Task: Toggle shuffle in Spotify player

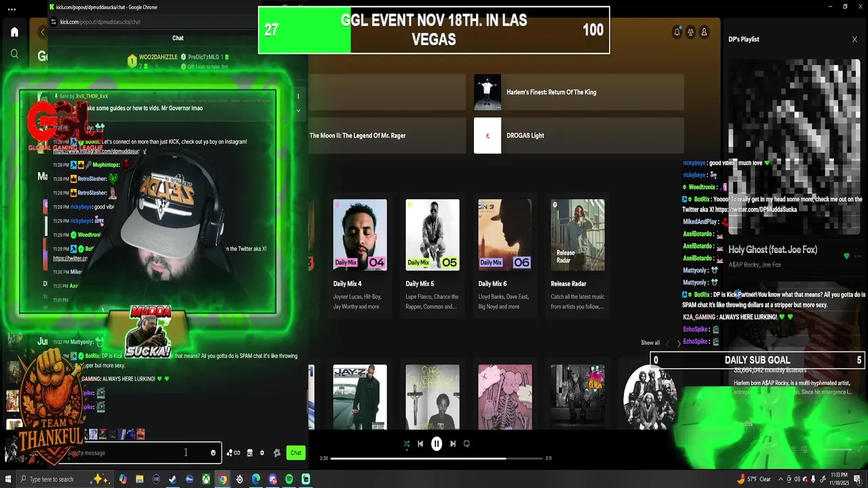Action: pos(406,444)
